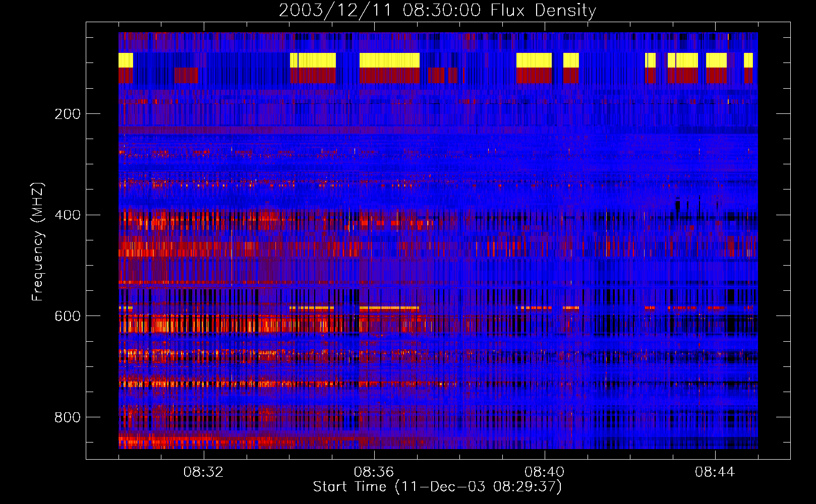816x504 pixels.
Task: Click the 400 frequency tick label
Action: pyautogui.click(x=68, y=215)
